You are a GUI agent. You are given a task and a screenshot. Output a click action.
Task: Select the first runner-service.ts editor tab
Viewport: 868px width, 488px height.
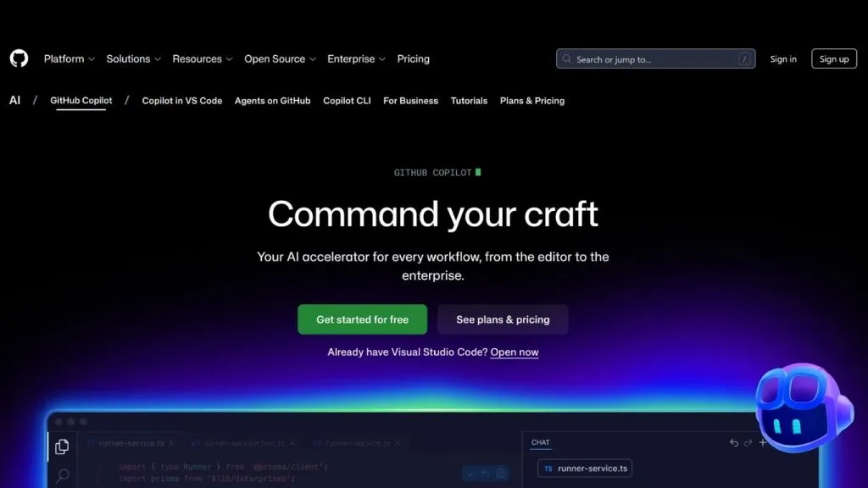click(131, 443)
